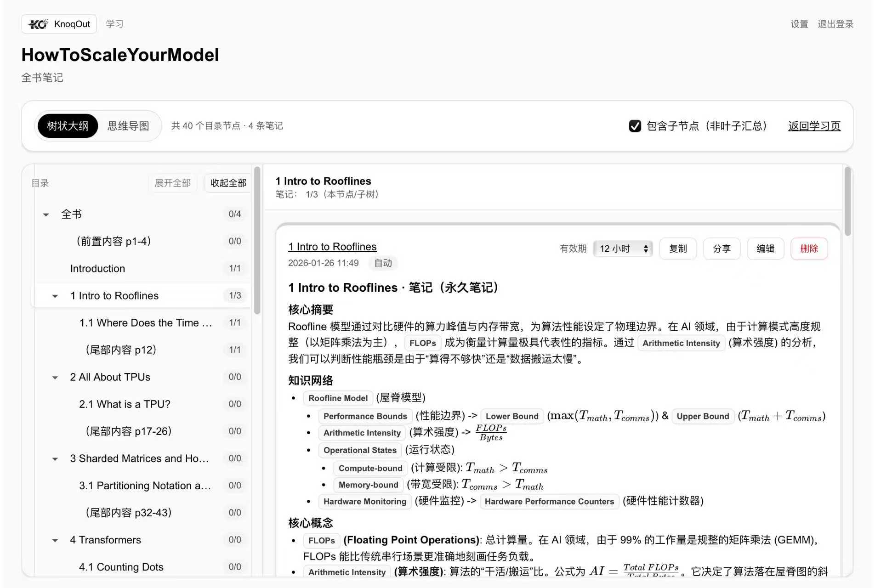Select the 树状大纲 view tab
The width and height of the screenshot is (875, 588).
pyautogui.click(x=67, y=125)
